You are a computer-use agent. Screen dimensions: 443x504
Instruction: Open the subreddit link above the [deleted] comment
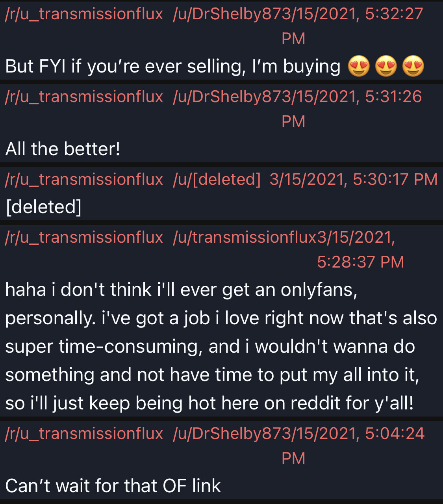[x=84, y=180]
